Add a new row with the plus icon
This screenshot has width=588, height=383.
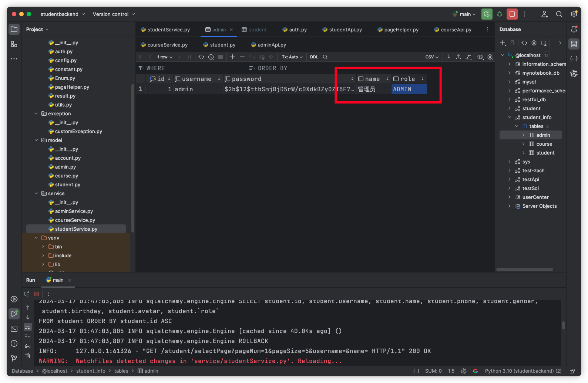[x=232, y=57]
